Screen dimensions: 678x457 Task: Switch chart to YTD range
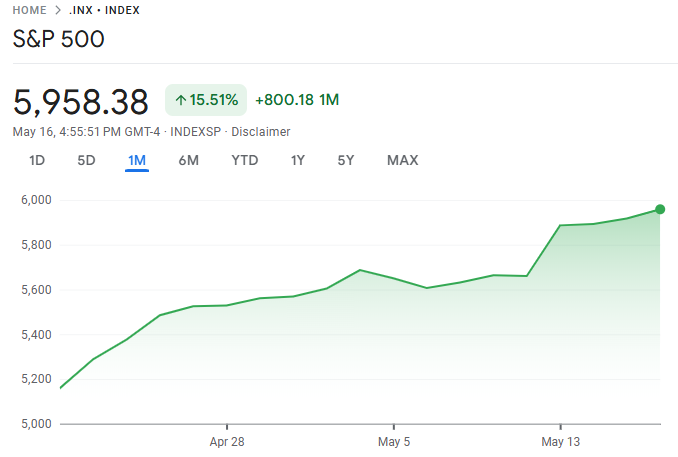click(245, 160)
